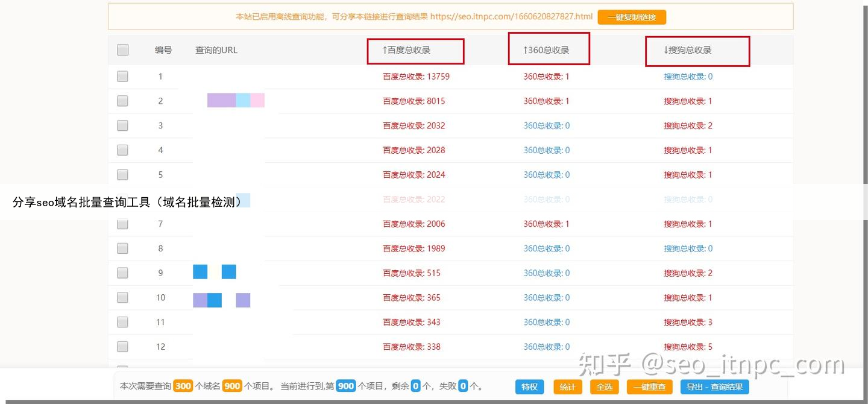
Task: Toggle the select-all checkbox in table header
Action: click(123, 50)
